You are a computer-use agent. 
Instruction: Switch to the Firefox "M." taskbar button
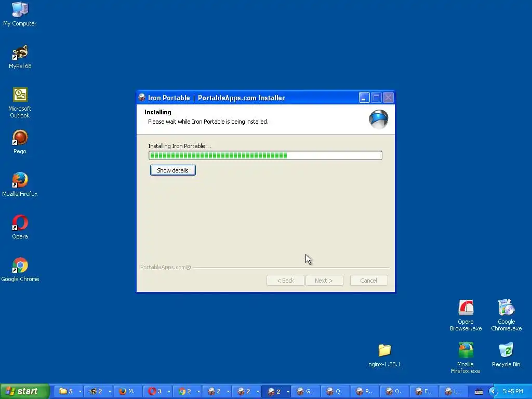click(128, 392)
